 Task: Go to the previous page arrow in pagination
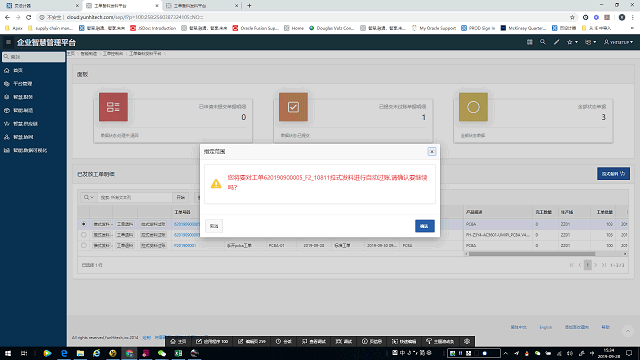pos(580,265)
